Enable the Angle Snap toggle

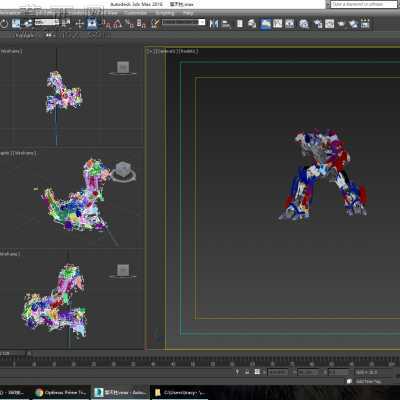click(118, 24)
